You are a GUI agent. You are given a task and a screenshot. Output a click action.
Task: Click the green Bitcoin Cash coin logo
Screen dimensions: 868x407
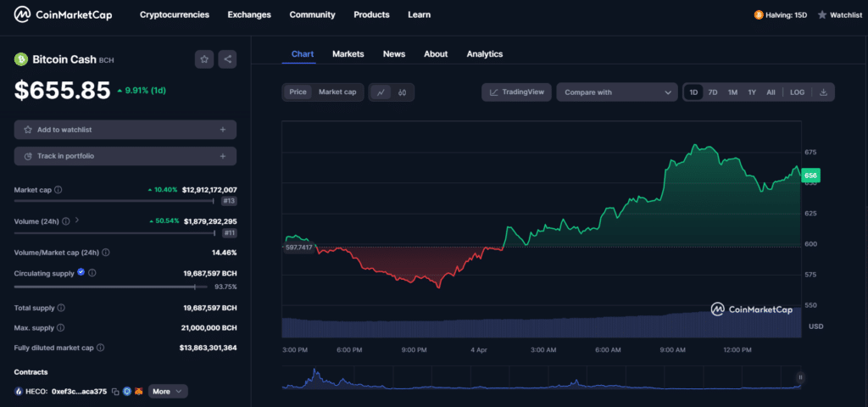(21, 59)
